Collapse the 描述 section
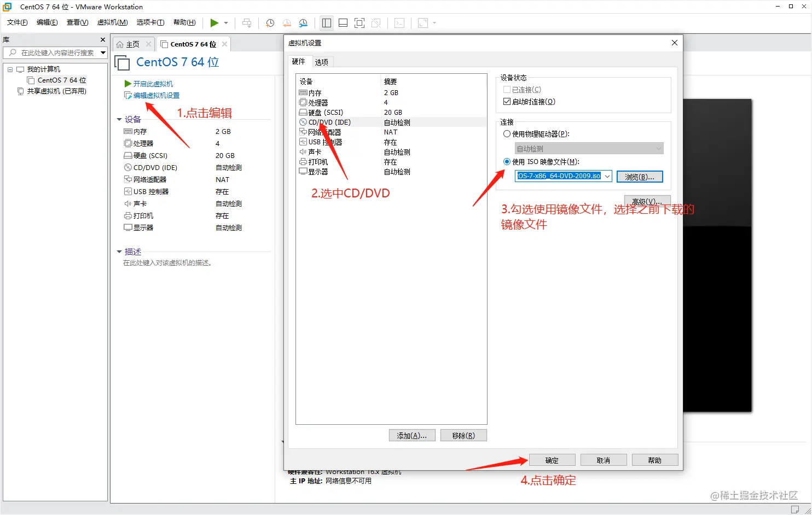This screenshot has width=812, height=515. coord(119,251)
